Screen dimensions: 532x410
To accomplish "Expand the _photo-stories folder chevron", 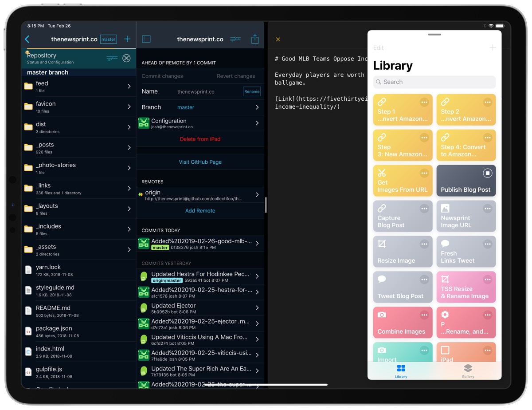I will point(129,168).
